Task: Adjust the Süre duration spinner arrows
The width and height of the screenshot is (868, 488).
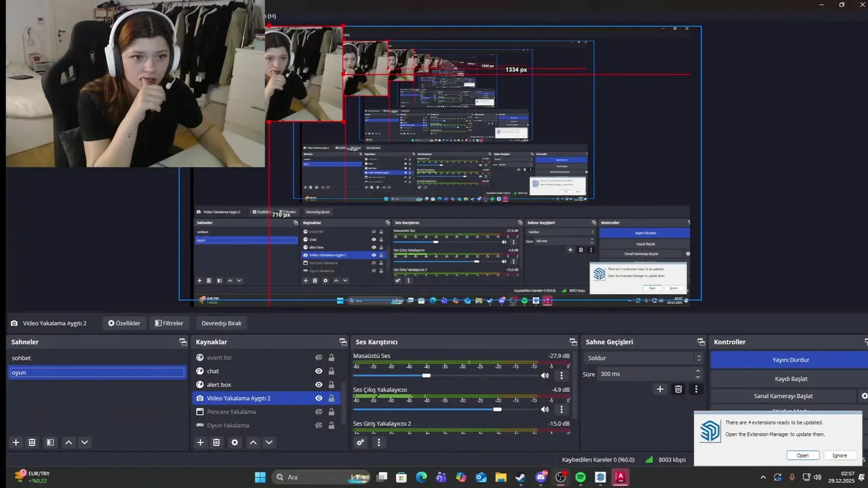Action: (x=698, y=373)
